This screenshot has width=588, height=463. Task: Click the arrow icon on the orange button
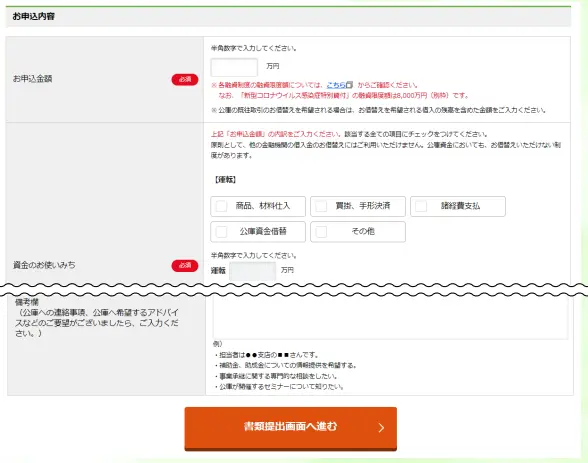[381, 428]
